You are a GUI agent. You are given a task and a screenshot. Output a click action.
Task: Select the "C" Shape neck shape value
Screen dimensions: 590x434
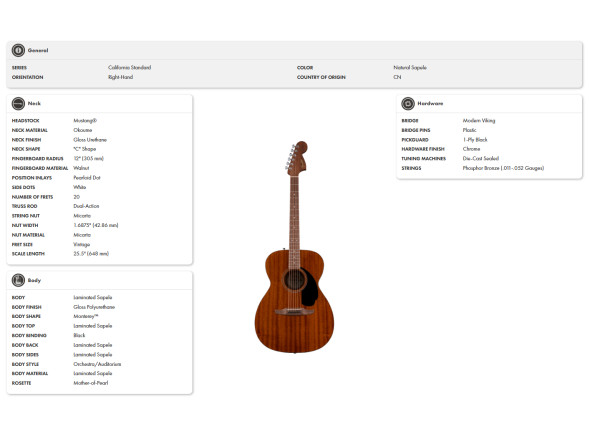click(85, 149)
